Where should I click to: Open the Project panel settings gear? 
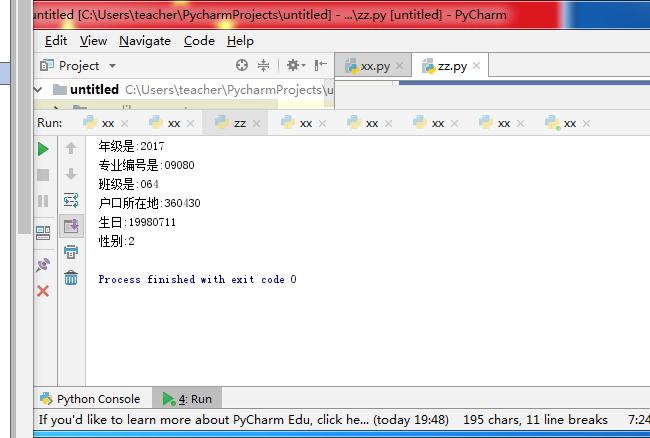(x=295, y=65)
